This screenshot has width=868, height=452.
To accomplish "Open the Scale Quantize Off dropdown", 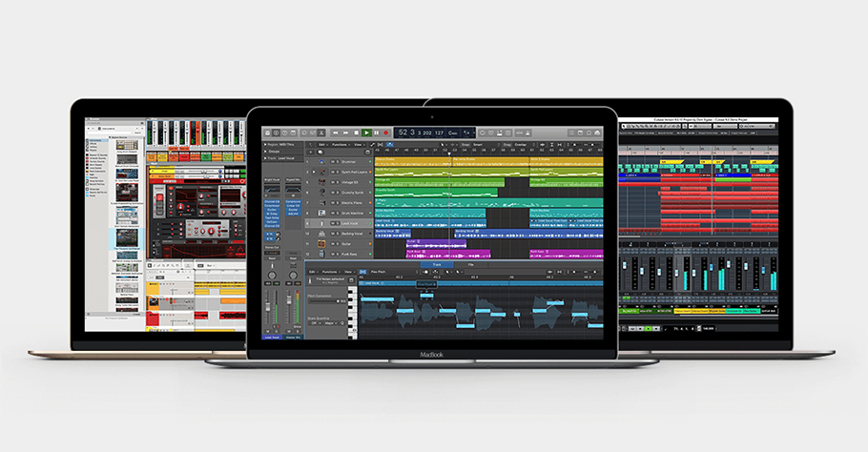I will (x=316, y=323).
